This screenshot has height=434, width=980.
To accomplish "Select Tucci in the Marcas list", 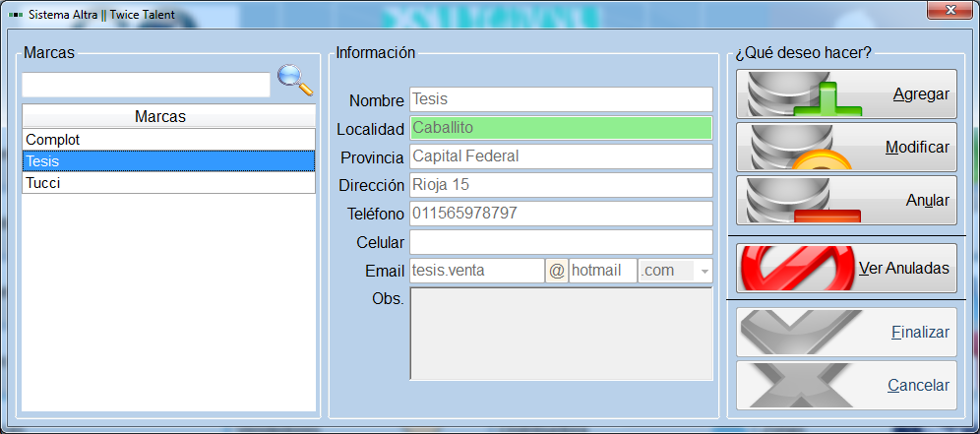I will [x=169, y=183].
